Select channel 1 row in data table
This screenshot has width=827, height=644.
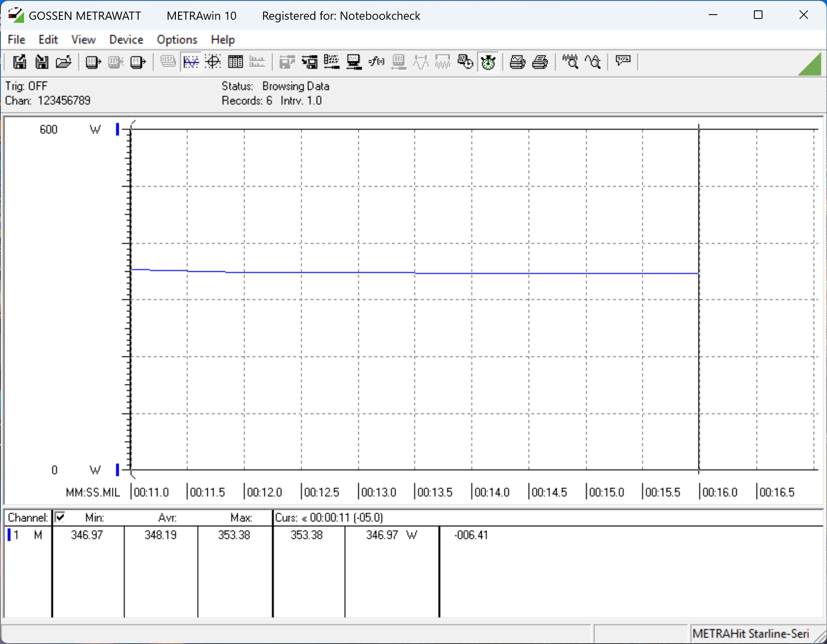coord(26,535)
